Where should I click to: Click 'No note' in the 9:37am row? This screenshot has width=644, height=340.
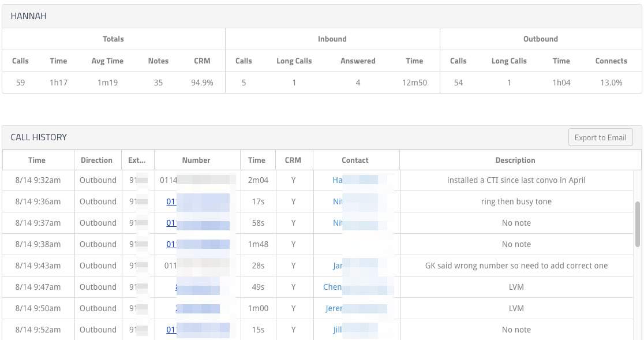click(516, 223)
